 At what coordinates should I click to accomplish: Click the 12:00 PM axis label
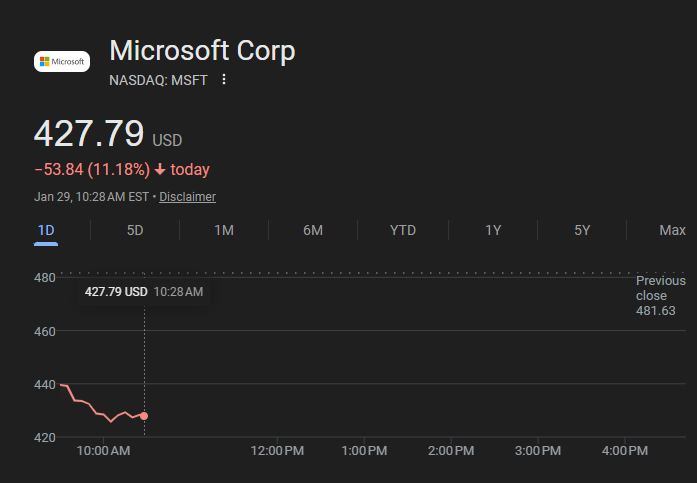tap(276, 452)
